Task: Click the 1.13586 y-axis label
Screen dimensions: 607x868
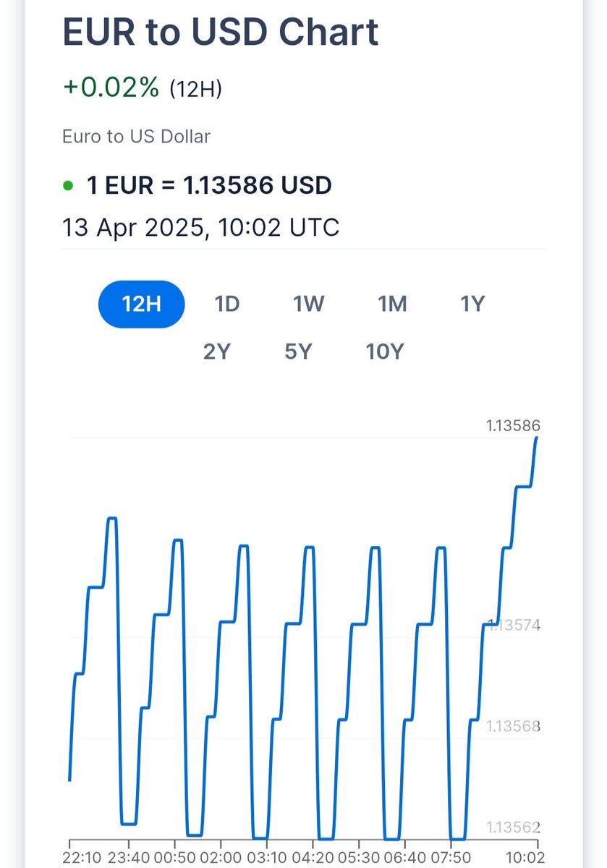Action: click(x=514, y=425)
